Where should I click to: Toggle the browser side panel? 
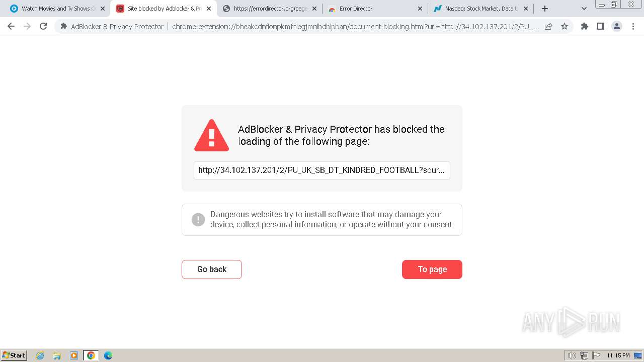coord(600,27)
